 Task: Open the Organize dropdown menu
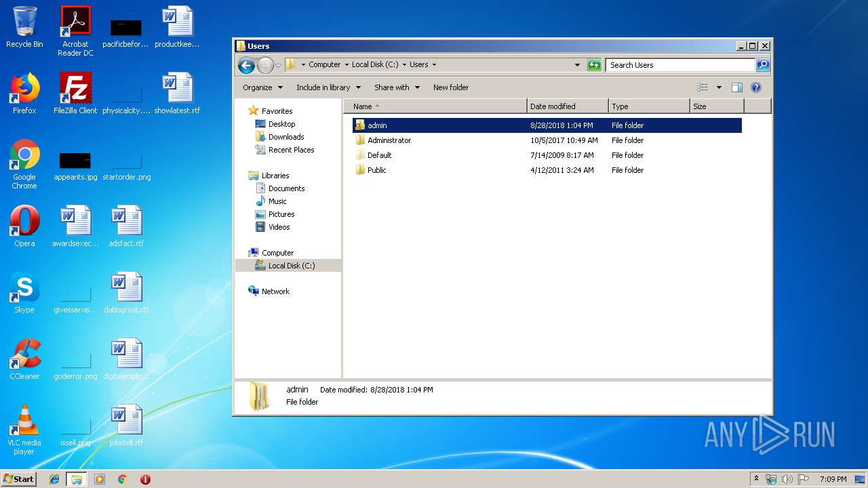coord(262,87)
